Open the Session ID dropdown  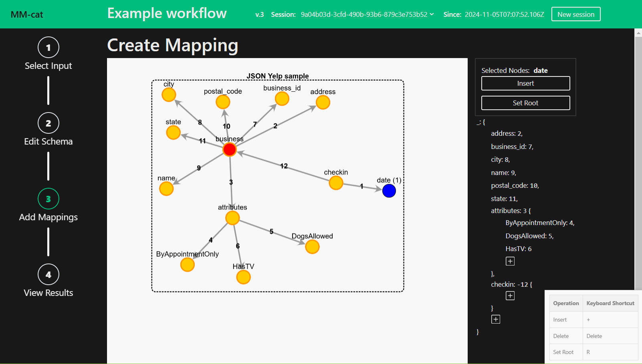[x=367, y=14]
